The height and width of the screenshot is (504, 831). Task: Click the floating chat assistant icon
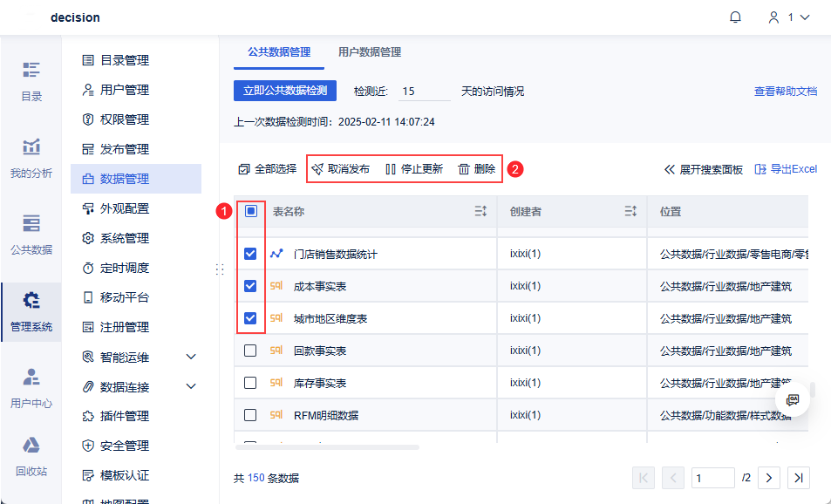(793, 399)
